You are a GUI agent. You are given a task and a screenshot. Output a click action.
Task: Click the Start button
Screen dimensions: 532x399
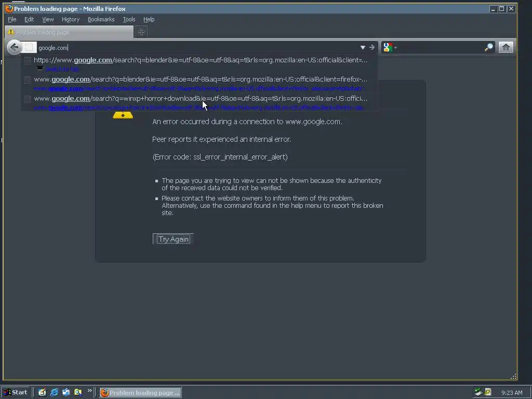(x=16, y=392)
